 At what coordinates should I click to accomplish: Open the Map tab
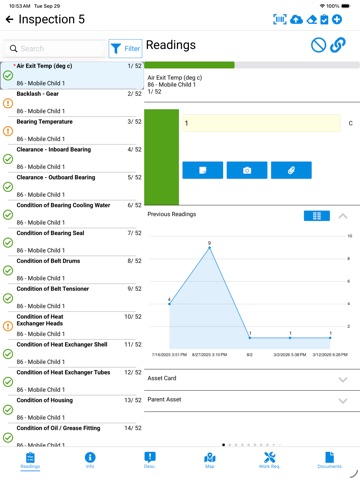(210, 460)
